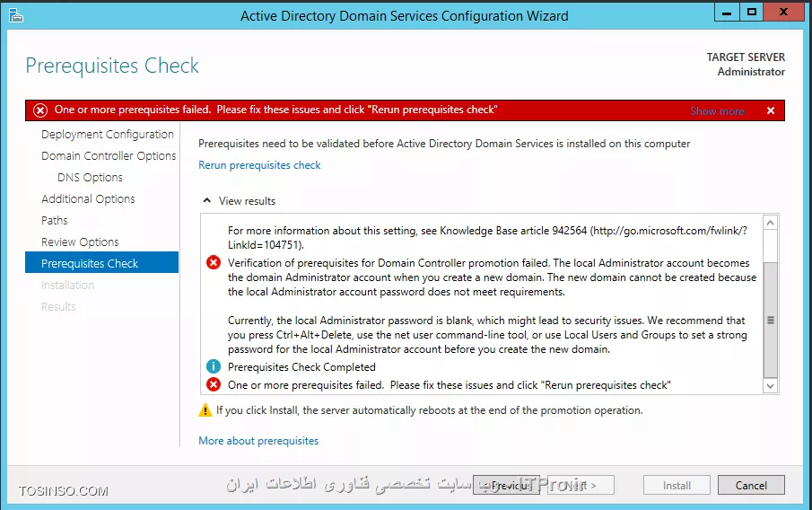The width and height of the screenshot is (812, 510).
Task: Open DNS Options step
Action: (x=90, y=177)
